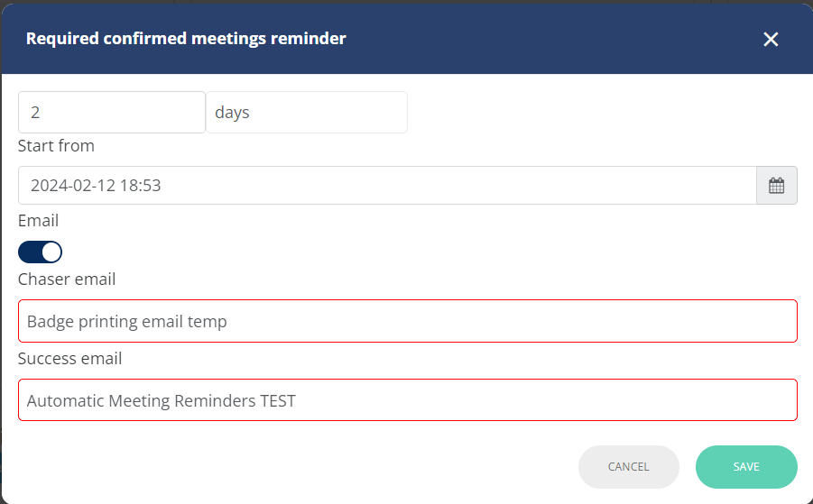813x504 pixels.
Task: Expand the days unit dropdown
Action: click(x=307, y=113)
